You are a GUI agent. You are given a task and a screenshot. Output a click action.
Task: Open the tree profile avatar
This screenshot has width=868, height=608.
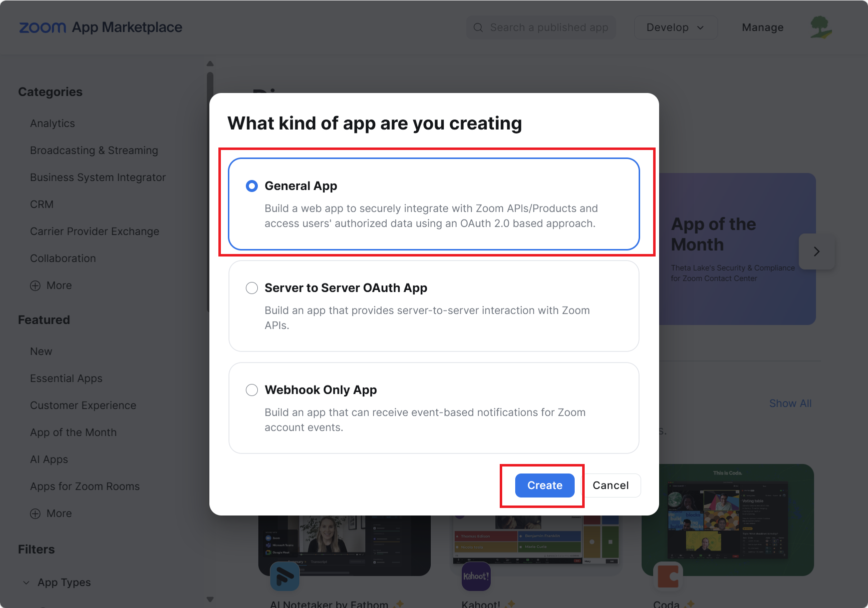pyautogui.click(x=821, y=27)
